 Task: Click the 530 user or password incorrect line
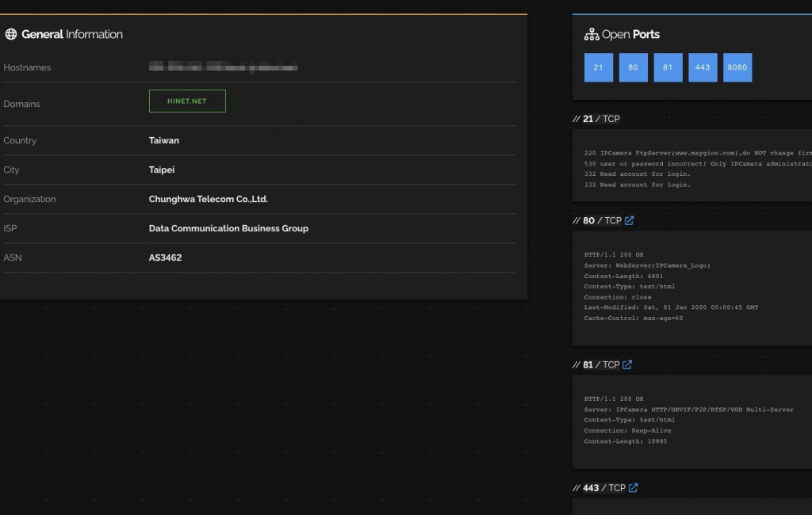[x=698, y=163]
